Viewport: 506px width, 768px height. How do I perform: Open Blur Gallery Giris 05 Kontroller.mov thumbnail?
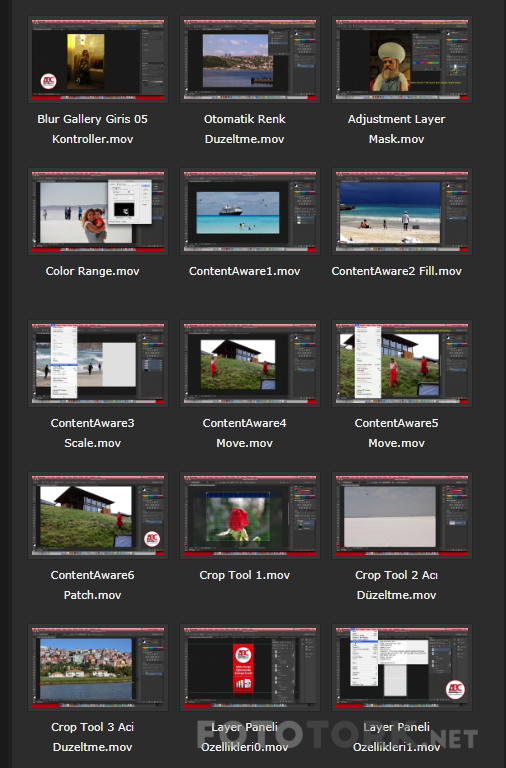tap(98, 60)
